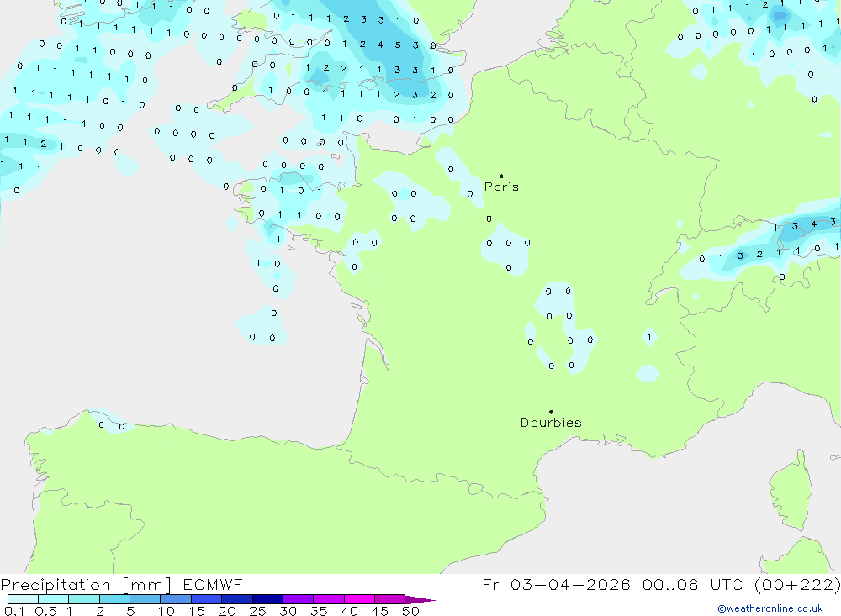841x616 pixels.
Task: Select the 40–45 mm magenta swatch
Action: point(359,599)
